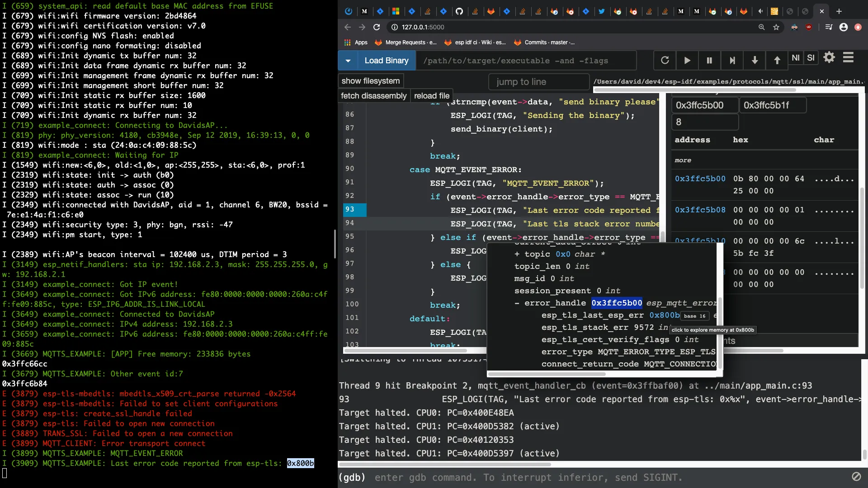Click the step into down-arrow icon
The height and width of the screenshot is (488, 868).
(755, 60)
